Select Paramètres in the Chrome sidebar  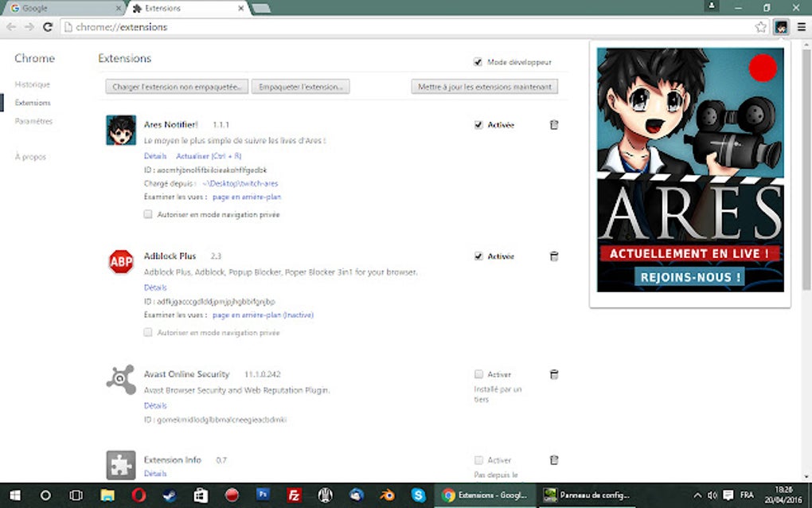[x=33, y=121]
